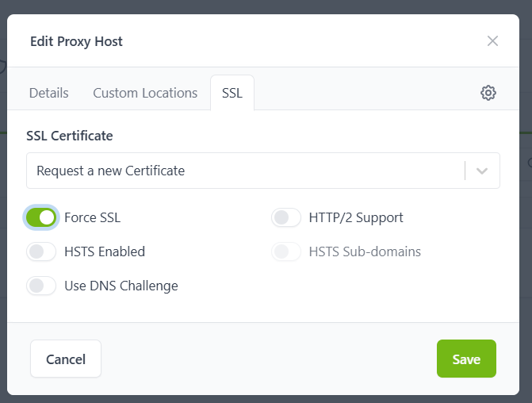Open the Custom Locations tab
Viewport: 532px width, 403px height.
[145, 93]
